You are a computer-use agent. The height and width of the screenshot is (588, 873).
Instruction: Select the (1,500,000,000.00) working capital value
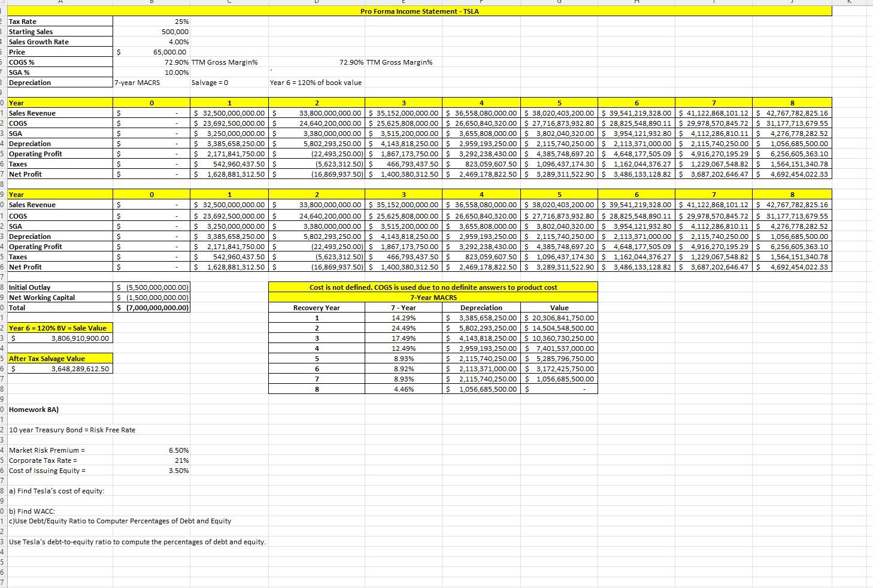[x=151, y=298]
